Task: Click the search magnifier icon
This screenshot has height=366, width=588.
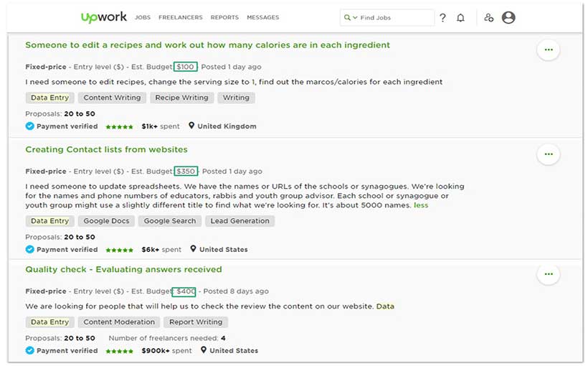Action: pyautogui.click(x=347, y=17)
